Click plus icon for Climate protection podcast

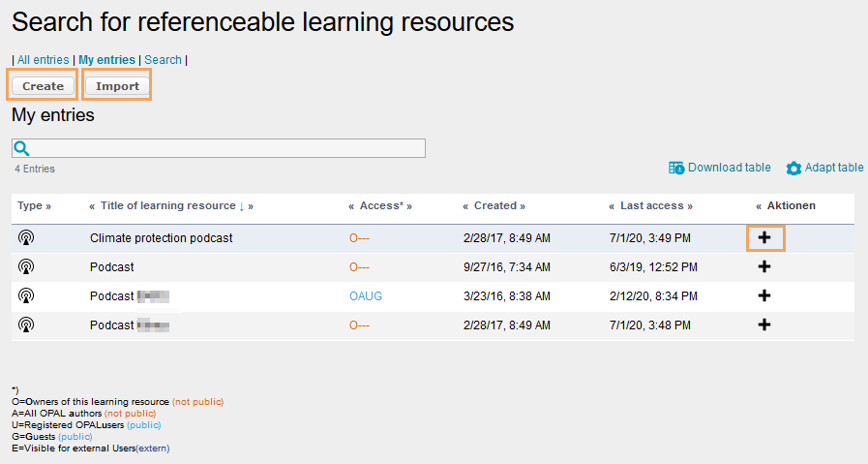(x=764, y=237)
